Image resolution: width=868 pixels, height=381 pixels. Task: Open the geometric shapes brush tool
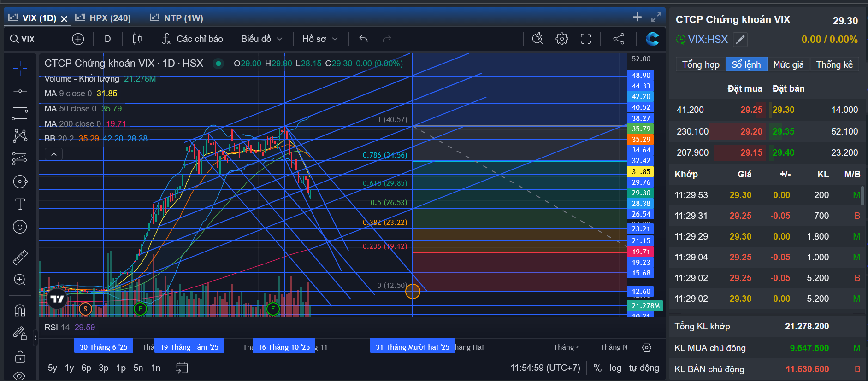[20, 182]
